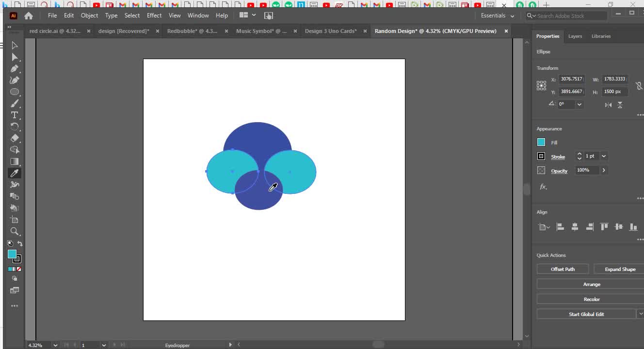Open the Effect menu
This screenshot has width=644, height=349.
[154, 16]
